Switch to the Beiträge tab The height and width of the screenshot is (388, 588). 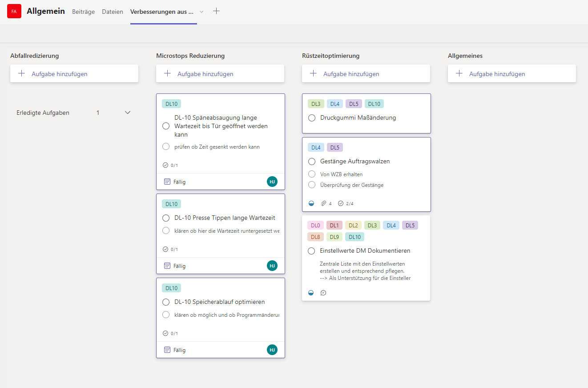click(x=83, y=12)
